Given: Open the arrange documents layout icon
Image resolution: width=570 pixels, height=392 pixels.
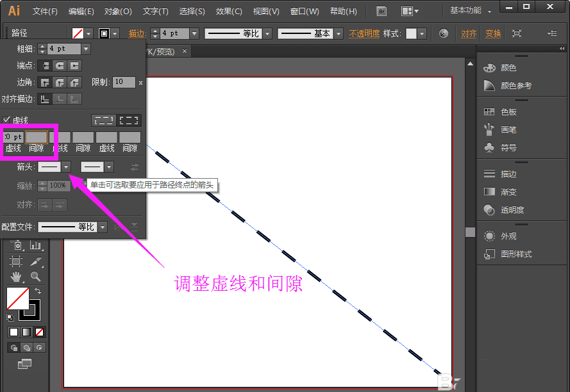Looking at the screenshot, I should point(410,12).
